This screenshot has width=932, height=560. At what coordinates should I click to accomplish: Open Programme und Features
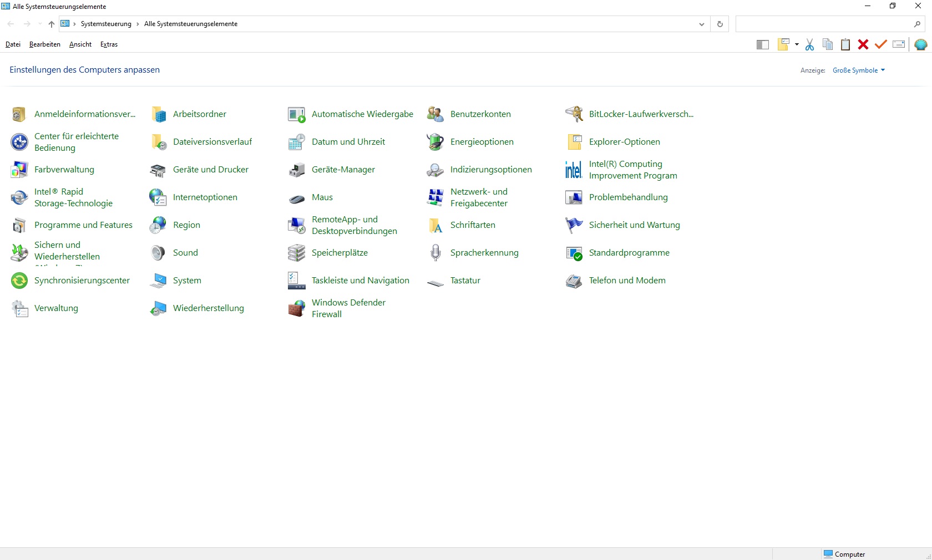(x=83, y=225)
